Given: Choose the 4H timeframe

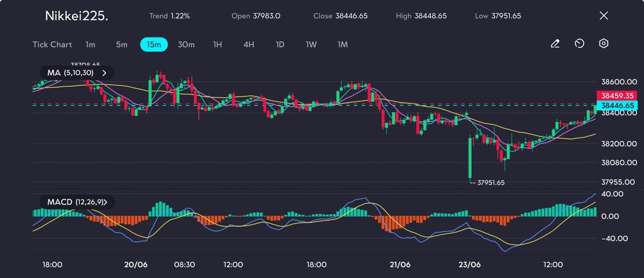Looking at the screenshot, I should pyautogui.click(x=249, y=44).
